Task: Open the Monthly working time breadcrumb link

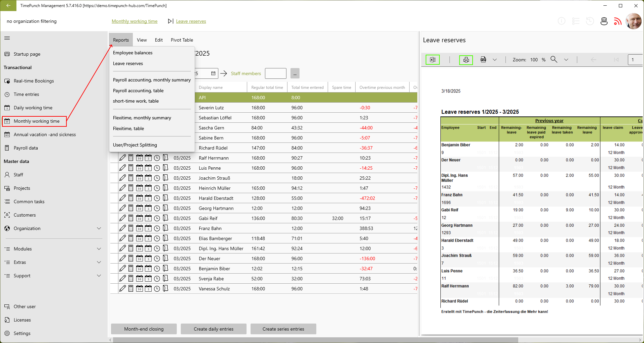Action: tap(135, 21)
